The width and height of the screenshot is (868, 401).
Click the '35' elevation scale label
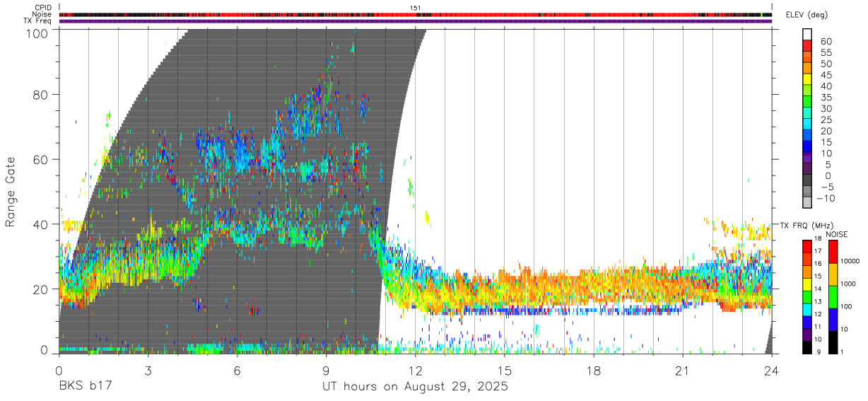click(825, 97)
